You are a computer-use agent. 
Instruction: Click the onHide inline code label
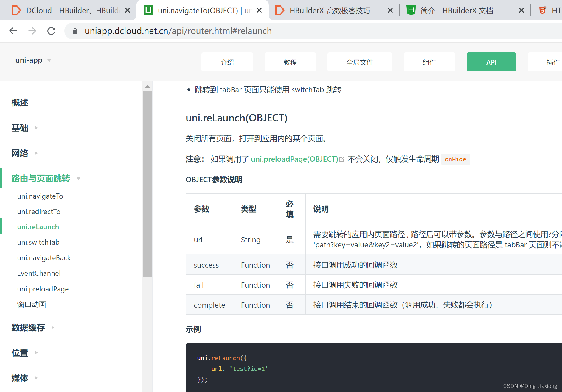[455, 159]
